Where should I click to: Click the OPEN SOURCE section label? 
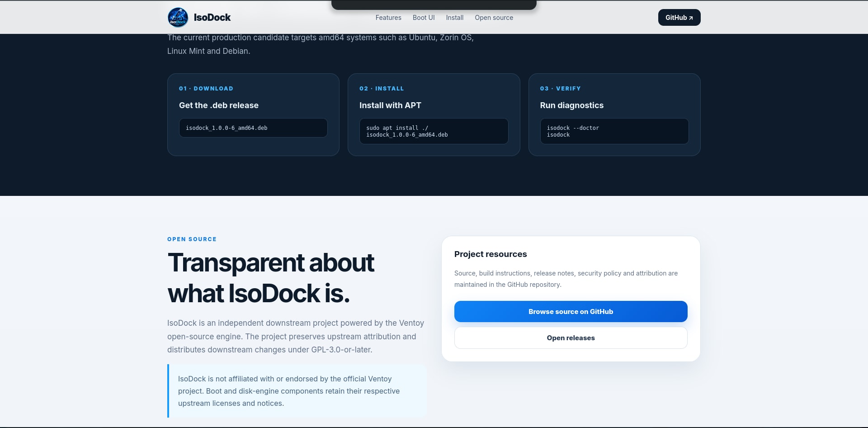point(192,239)
